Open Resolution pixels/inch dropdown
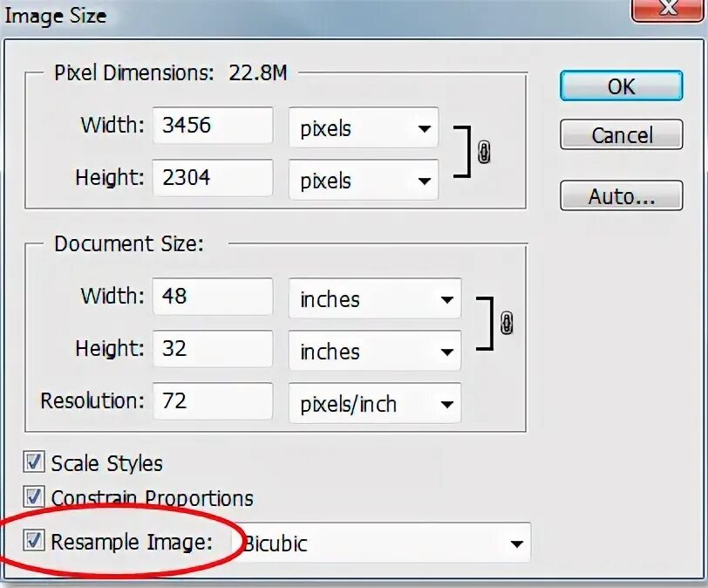 tap(375, 403)
